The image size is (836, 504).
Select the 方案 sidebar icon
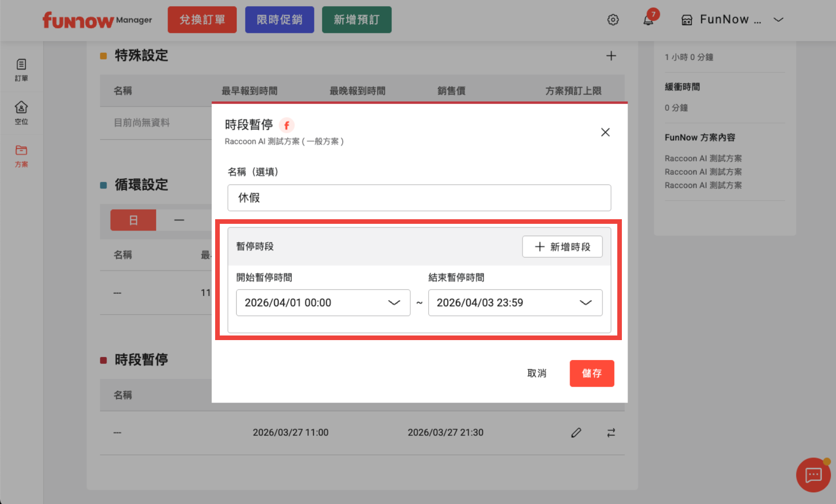(22, 156)
